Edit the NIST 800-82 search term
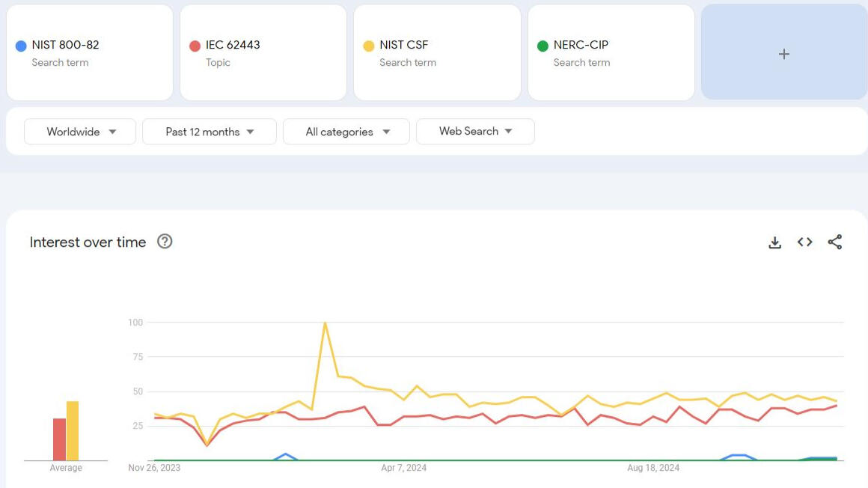Image resolution: width=868 pixels, height=488 pixels. [65, 45]
